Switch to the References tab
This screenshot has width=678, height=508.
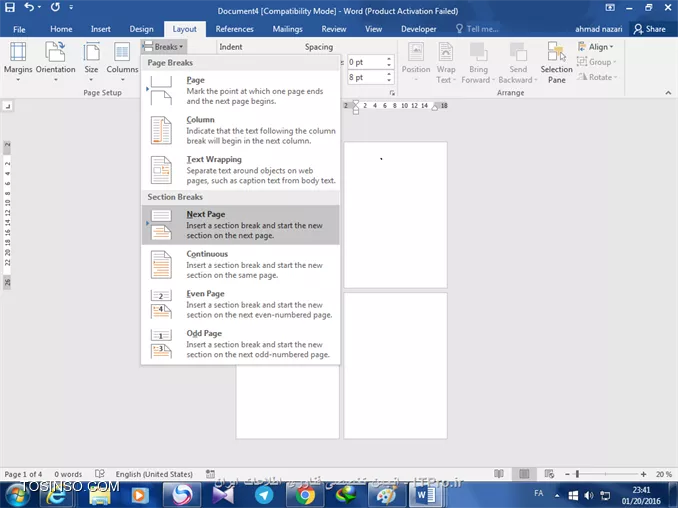pyautogui.click(x=234, y=29)
